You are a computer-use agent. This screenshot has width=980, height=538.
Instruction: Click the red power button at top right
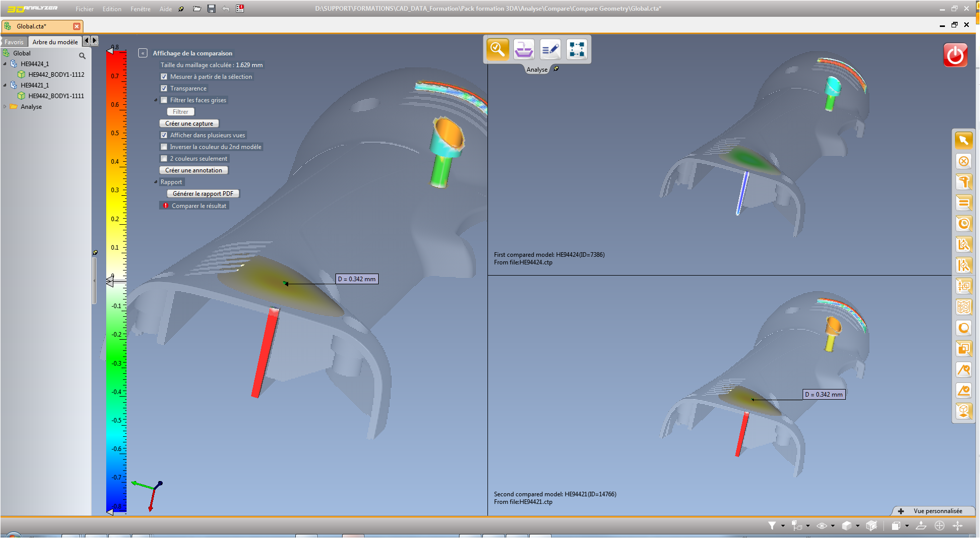956,55
